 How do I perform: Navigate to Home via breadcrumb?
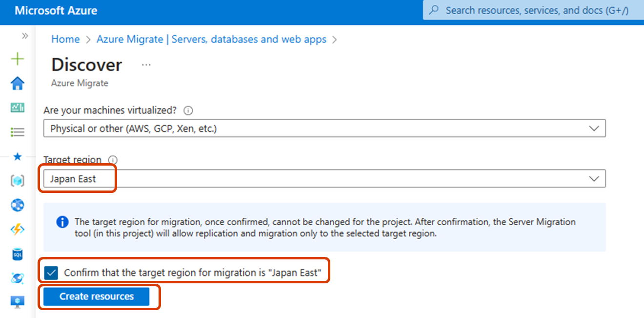click(65, 39)
